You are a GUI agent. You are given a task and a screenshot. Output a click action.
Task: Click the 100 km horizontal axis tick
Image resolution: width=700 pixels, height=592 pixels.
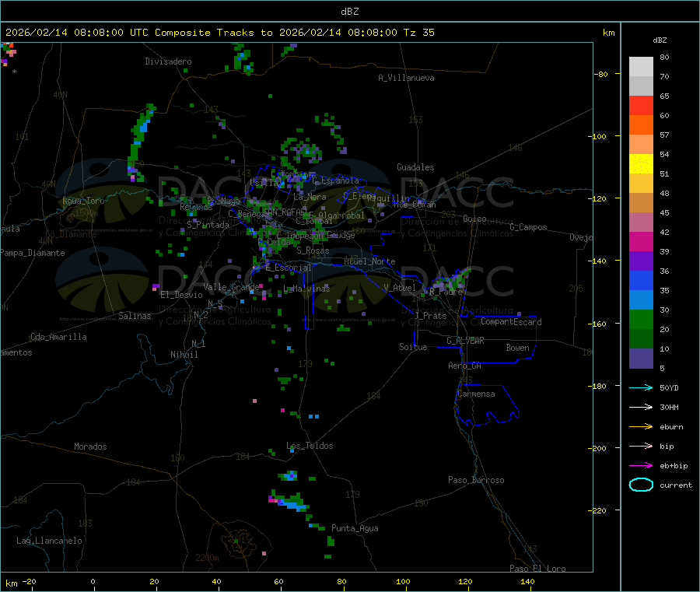[x=403, y=581]
